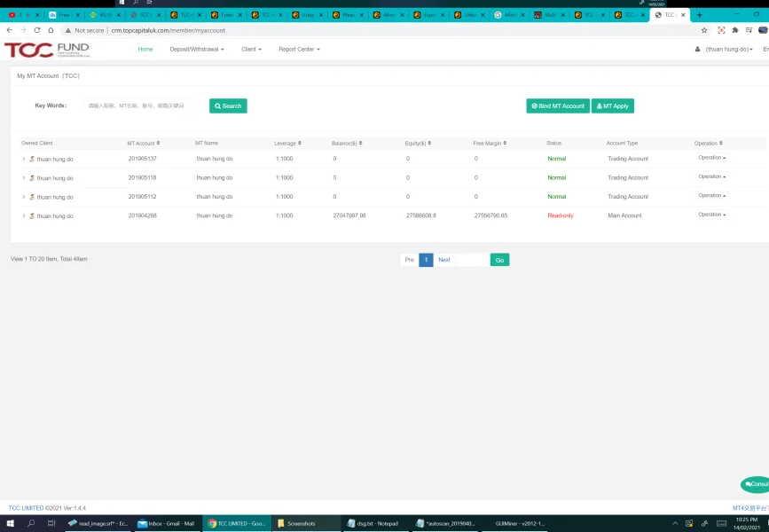The image size is (769, 532).
Task: Open Operation dropdown for account 201905118
Action: [711, 176]
